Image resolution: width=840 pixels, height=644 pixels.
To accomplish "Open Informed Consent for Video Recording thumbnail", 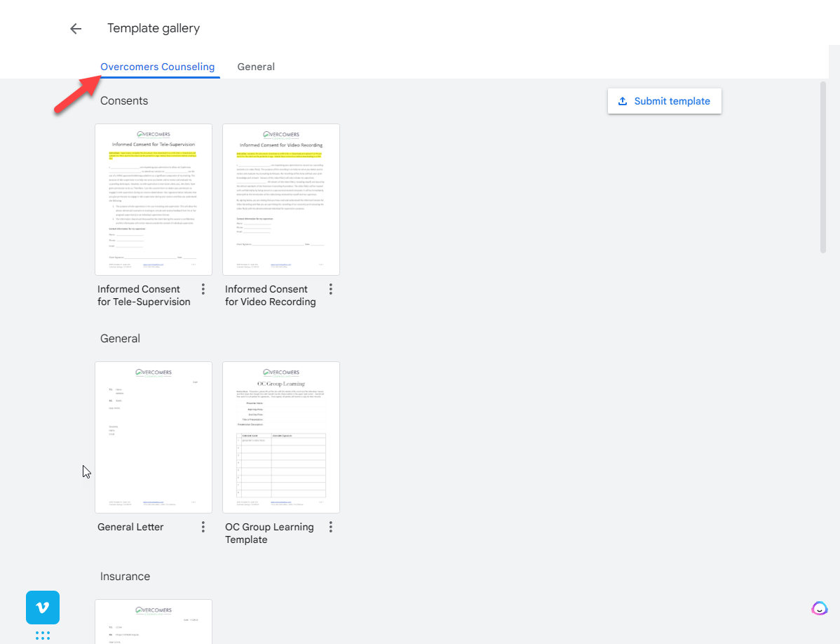I will pyautogui.click(x=281, y=199).
